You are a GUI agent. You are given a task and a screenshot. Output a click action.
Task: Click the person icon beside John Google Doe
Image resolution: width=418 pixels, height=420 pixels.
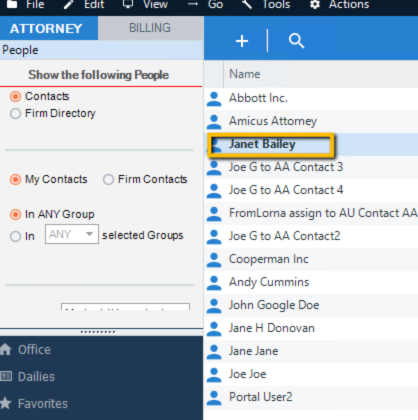coord(214,306)
